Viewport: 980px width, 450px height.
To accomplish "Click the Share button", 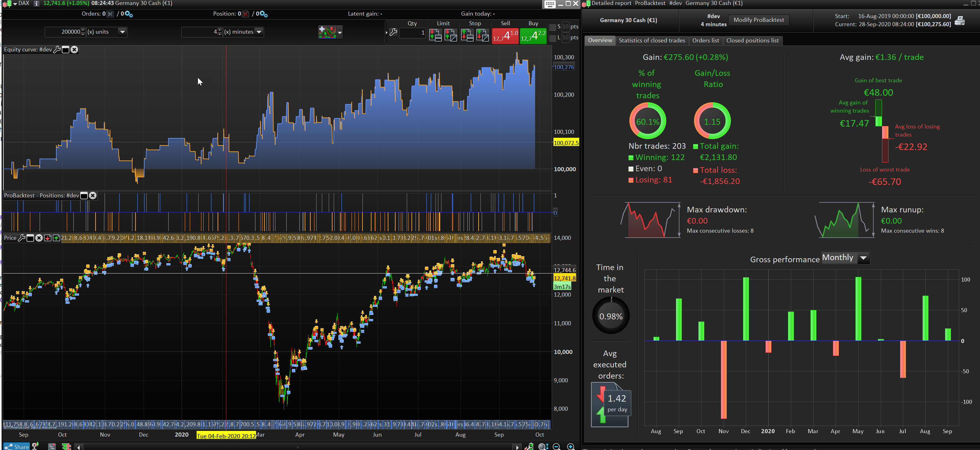I will click(x=17, y=447).
